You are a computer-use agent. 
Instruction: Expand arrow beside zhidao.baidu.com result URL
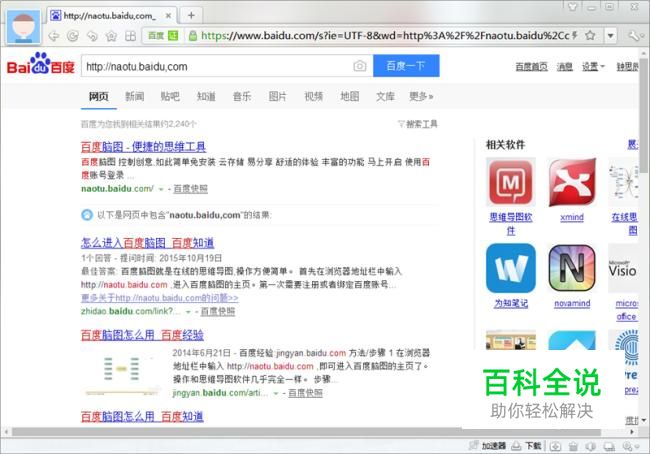tap(188, 312)
